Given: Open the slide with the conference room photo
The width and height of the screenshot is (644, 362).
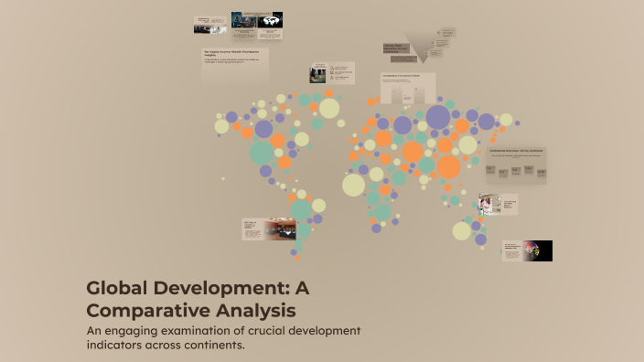Looking at the screenshot, I should click(269, 229).
